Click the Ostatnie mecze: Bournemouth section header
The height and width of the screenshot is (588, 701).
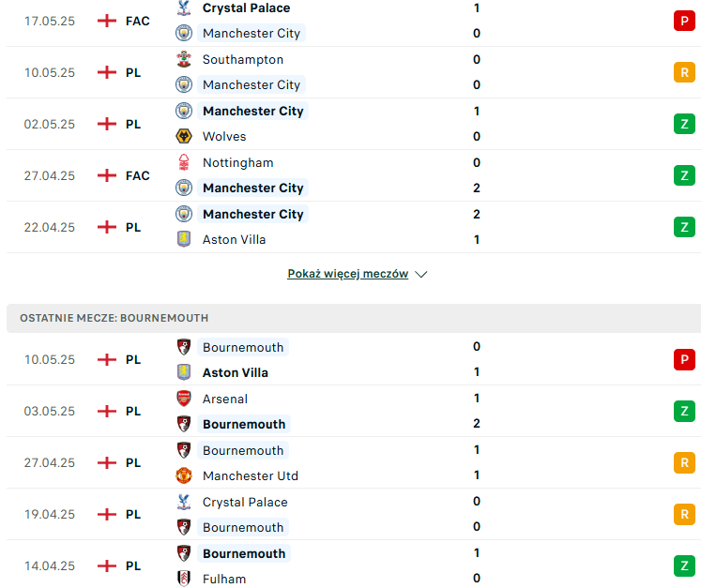[354, 318]
